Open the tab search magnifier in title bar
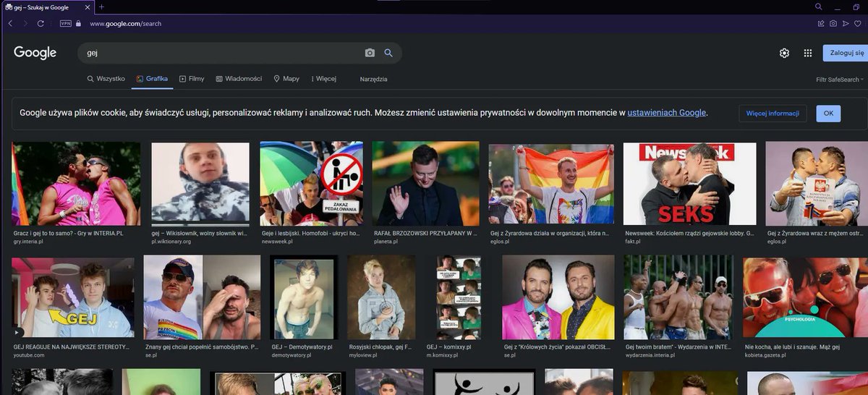Viewport: 868px width, 395px height. point(818,7)
